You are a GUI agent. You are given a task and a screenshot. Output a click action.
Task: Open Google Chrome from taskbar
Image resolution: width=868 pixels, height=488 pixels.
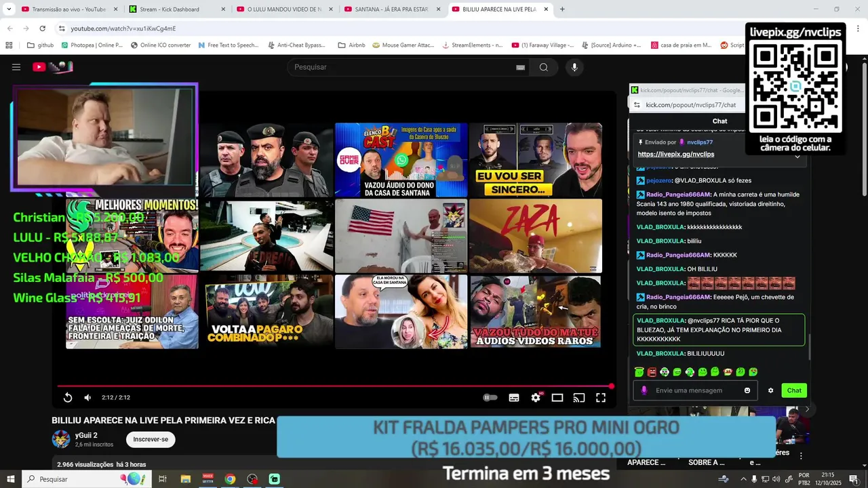(x=230, y=479)
